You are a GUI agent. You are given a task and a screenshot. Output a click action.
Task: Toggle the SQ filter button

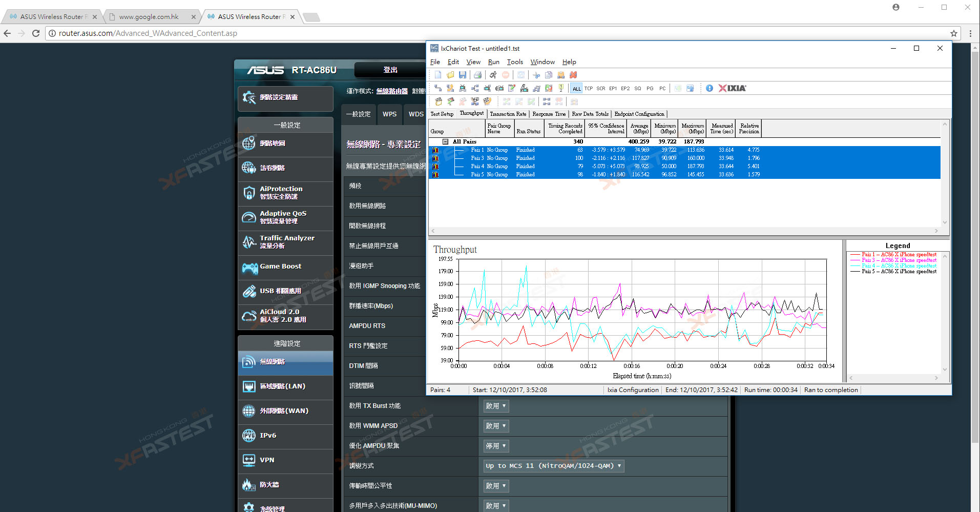[638, 88]
